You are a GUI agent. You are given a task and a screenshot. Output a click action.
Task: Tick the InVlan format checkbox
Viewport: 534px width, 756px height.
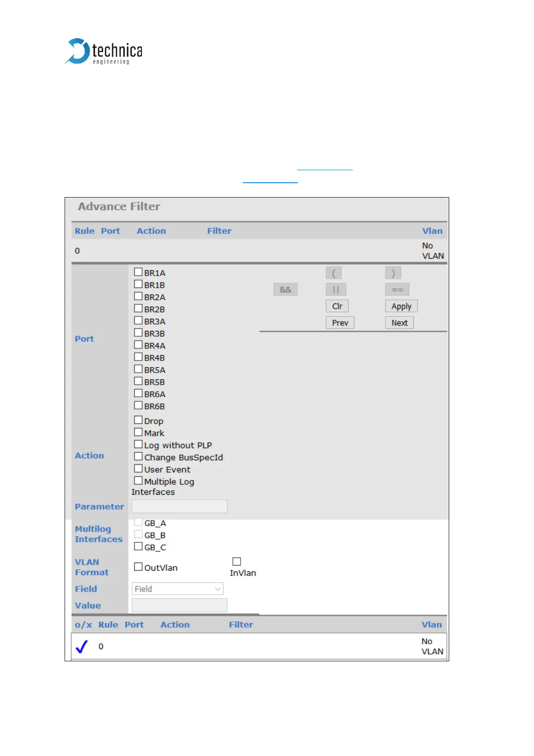coord(236,562)
